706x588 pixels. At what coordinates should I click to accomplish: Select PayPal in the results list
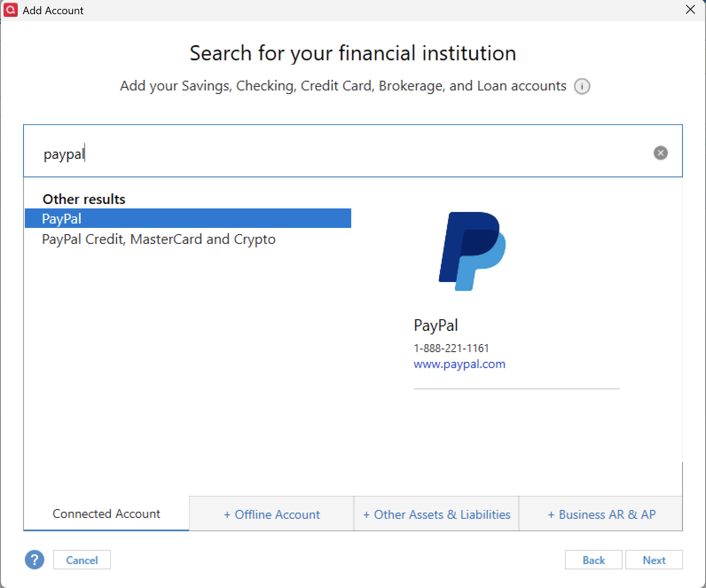point(188,218)
